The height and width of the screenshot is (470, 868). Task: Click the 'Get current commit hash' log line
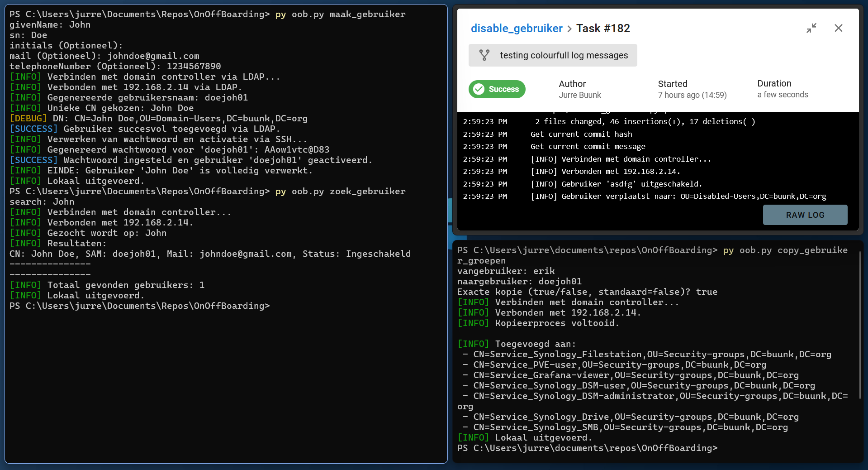pyautogui.click(x=581, y=134)
